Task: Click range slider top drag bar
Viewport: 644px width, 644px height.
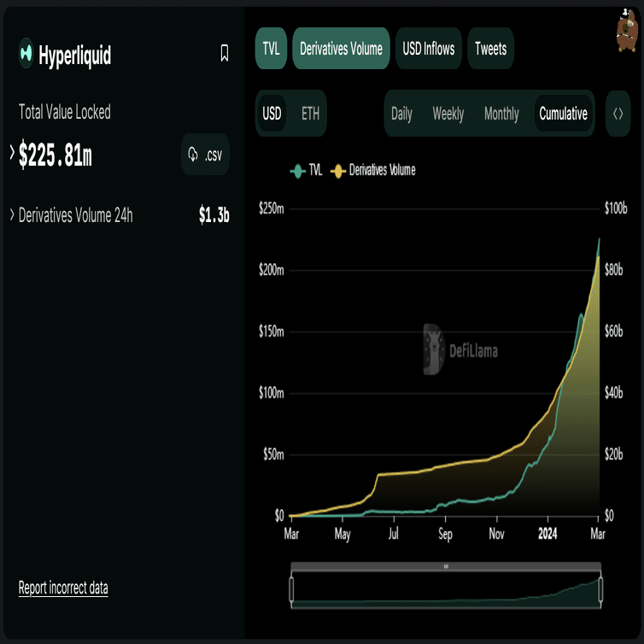Action: tap(446, 566)
